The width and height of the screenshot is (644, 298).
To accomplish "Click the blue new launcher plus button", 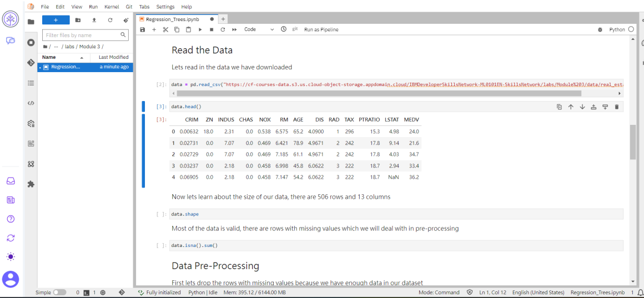I will tap(56, 20).
